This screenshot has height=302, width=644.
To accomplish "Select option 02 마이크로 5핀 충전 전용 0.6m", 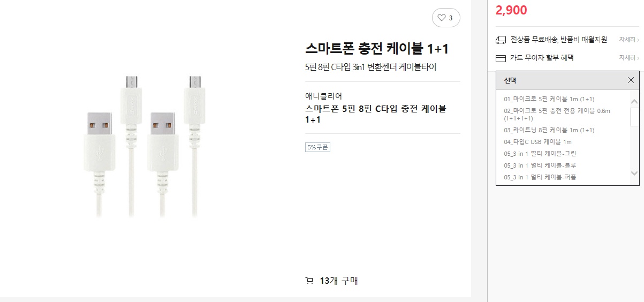I will click(557, 114).
